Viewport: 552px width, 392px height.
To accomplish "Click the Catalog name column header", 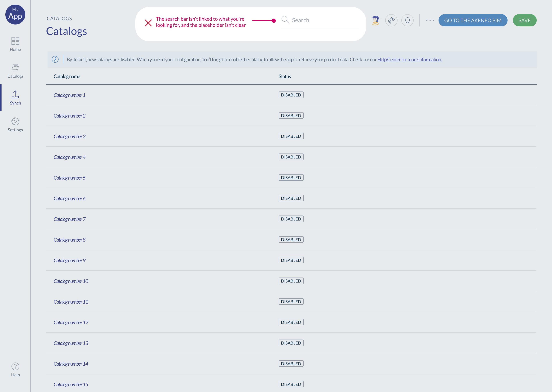I will (x=67, y=76).
